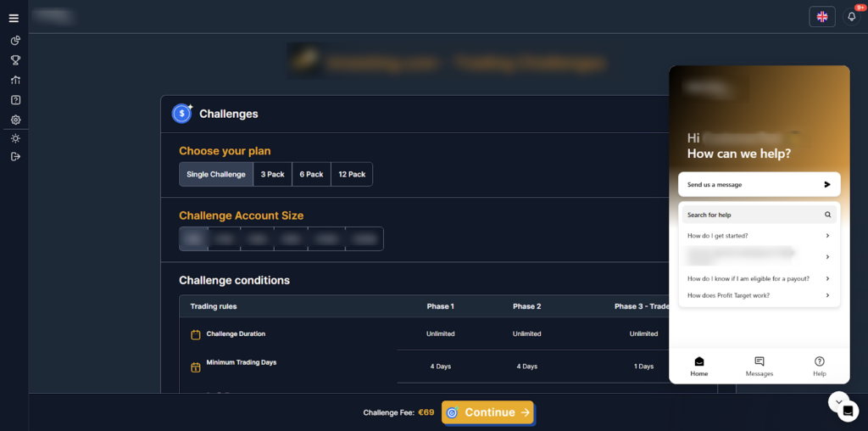Click the Intercom chat launcher icon
Image resolution: width=868 pixels, height=431 pixels.
click(848, 411)
